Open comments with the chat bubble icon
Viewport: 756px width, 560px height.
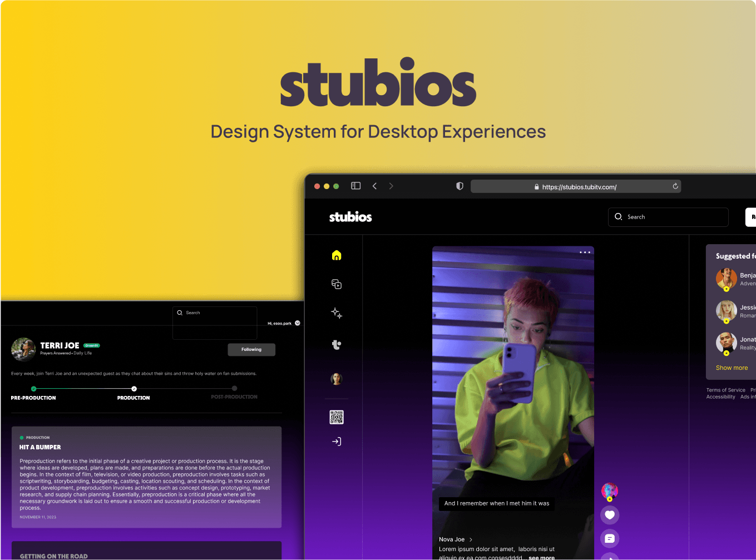pos(610,538)
